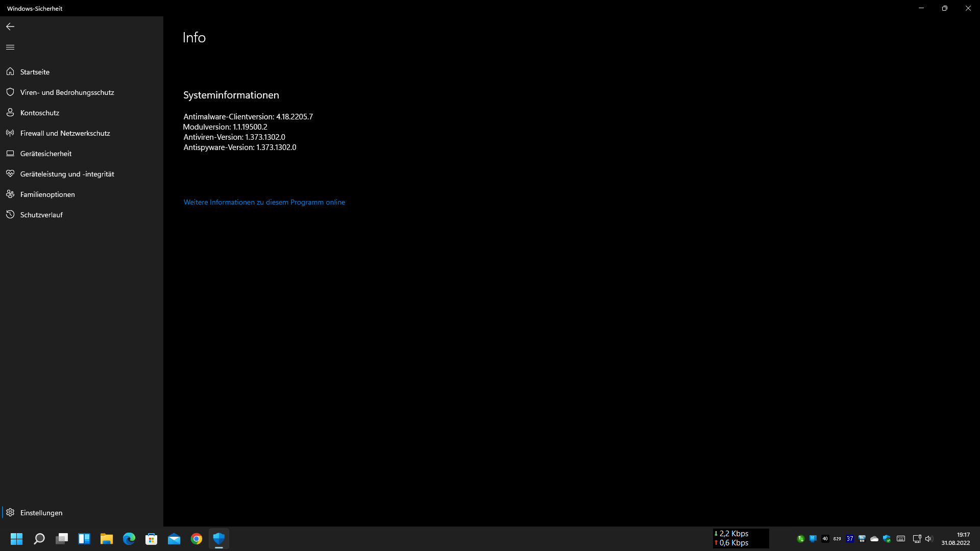This screenshot has height=551, width=980.
Task: Click the blue-and-white bar-chart tray icon
Action: coord(862,539)
